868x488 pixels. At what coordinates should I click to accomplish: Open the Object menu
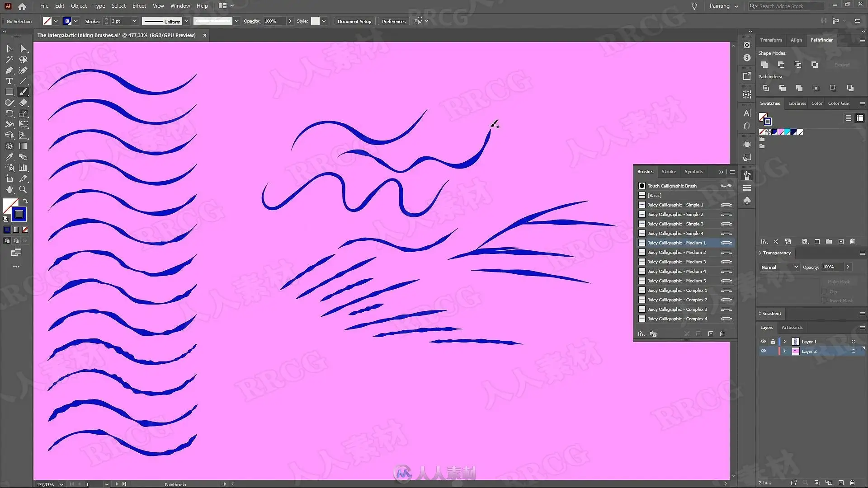[x=79, y=6]
